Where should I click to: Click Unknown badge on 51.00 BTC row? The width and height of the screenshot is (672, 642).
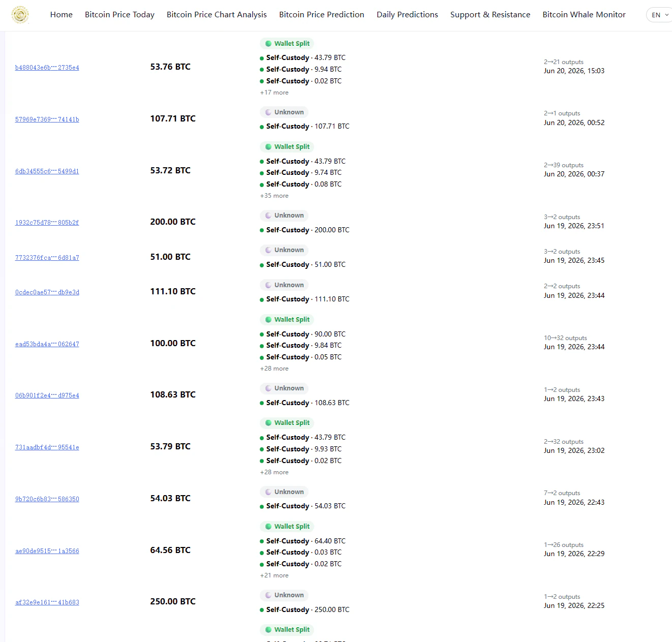click(284, 250)
